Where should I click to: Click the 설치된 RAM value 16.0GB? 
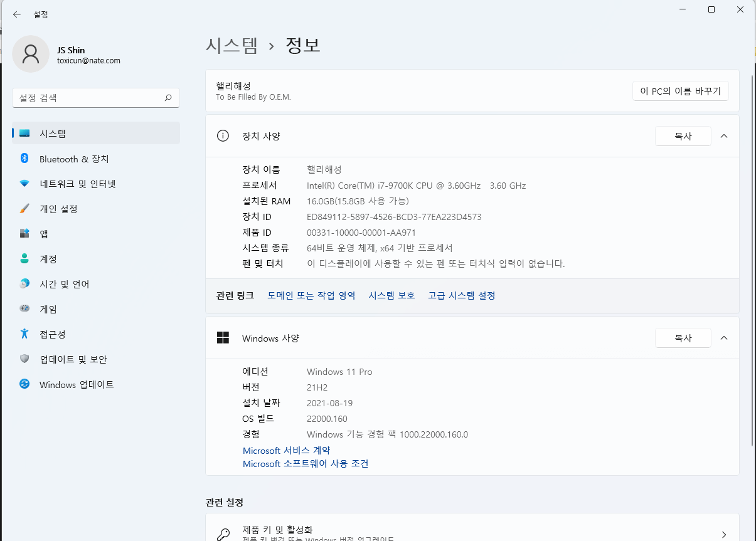358,201
